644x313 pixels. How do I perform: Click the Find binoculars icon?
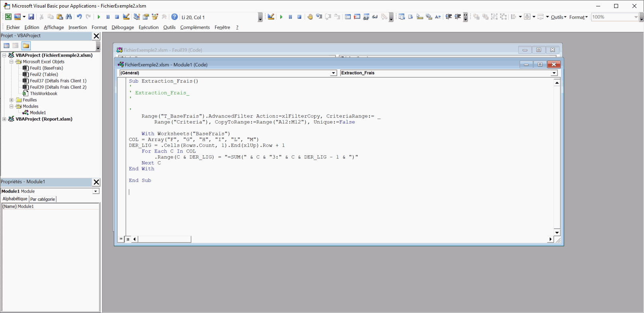click(x=69, y=17)
